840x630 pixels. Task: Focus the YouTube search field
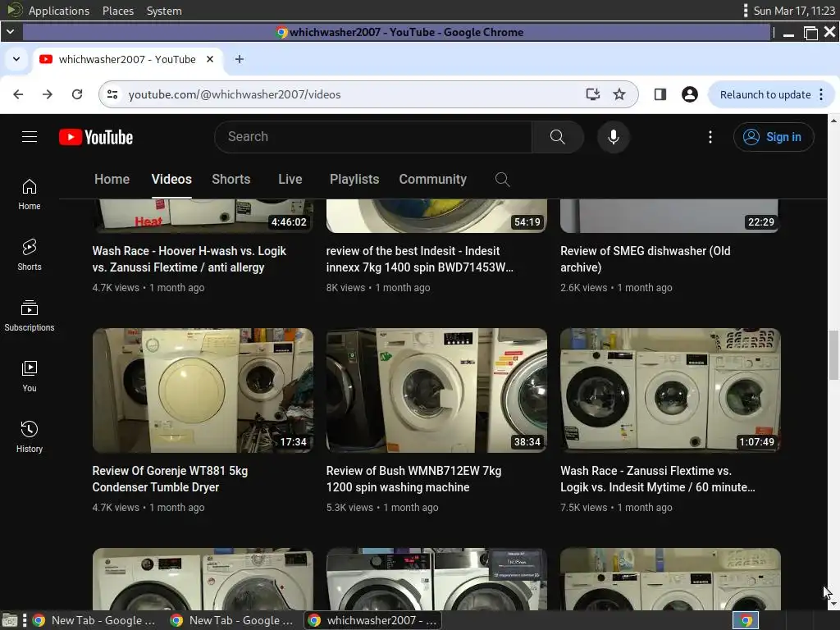373,137
